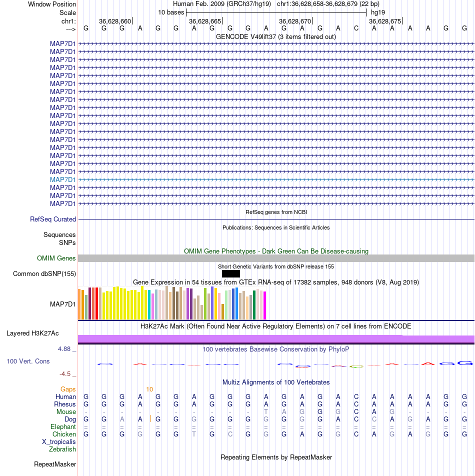Click the OMIM Genes track label

[x=56, y=258]
